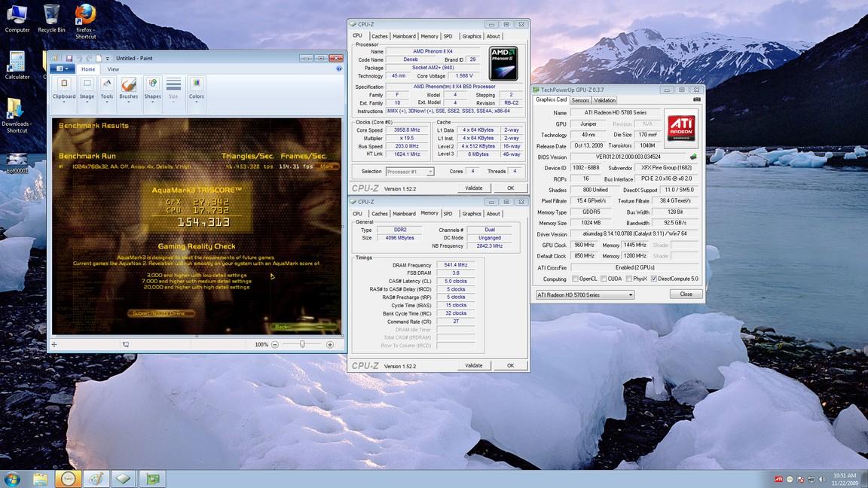The image size is (868, 488).
Task: Open the CPU tab in bottom CPU-Z window
Action: 358,214
